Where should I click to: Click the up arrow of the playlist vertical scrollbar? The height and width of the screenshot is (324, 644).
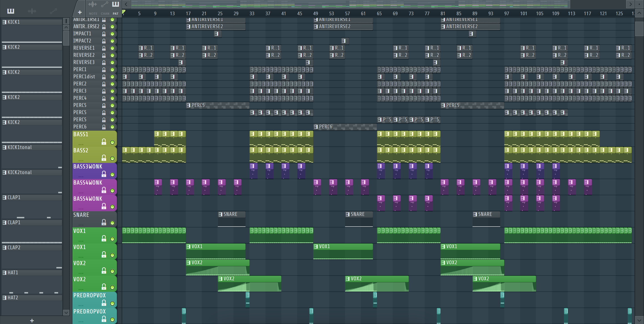(639, 13)
